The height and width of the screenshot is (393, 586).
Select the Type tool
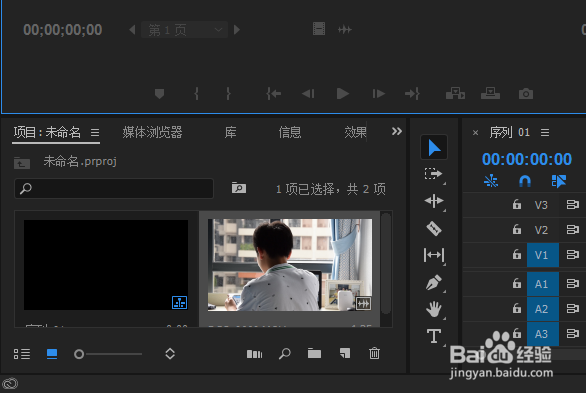click(x=434, y=336)
